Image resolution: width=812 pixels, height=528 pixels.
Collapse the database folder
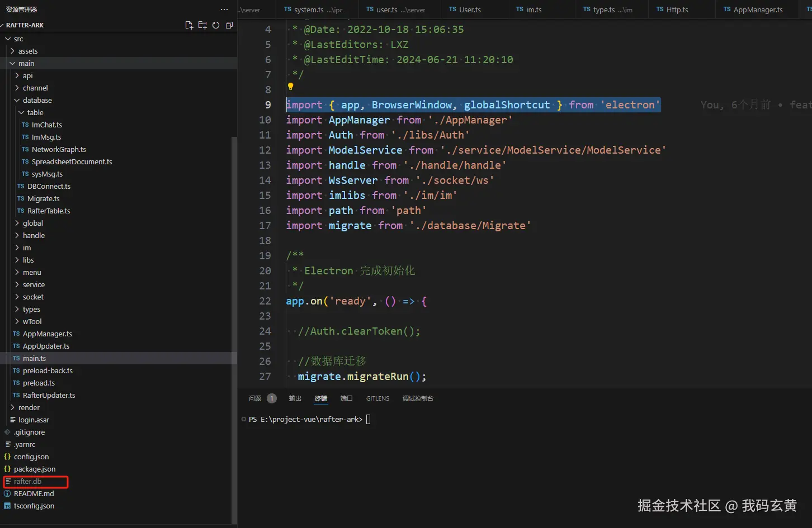point(17,100)
